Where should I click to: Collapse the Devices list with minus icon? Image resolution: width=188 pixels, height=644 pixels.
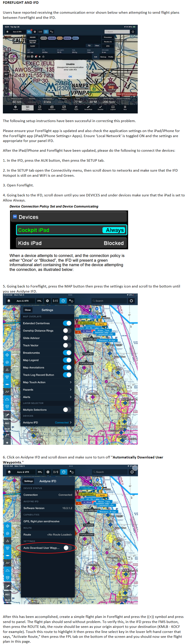point(15,217)
